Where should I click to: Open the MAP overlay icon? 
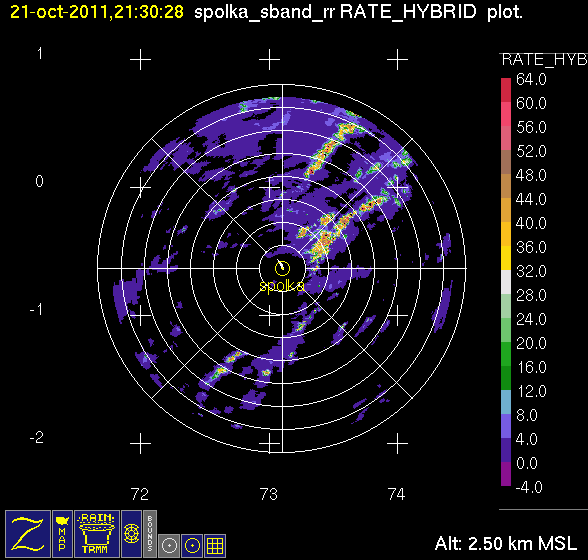click(62, 534)
